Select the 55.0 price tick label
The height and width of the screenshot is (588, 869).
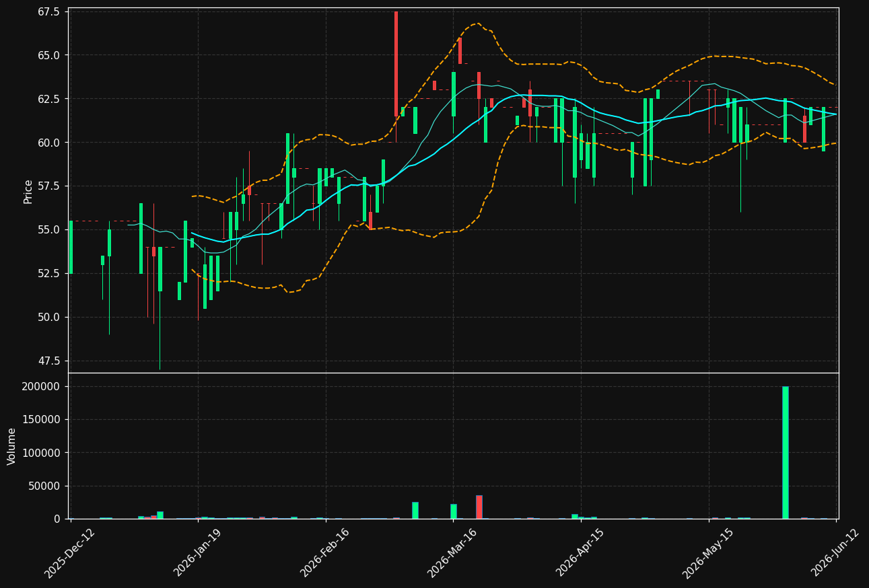[x=50, y=230]
